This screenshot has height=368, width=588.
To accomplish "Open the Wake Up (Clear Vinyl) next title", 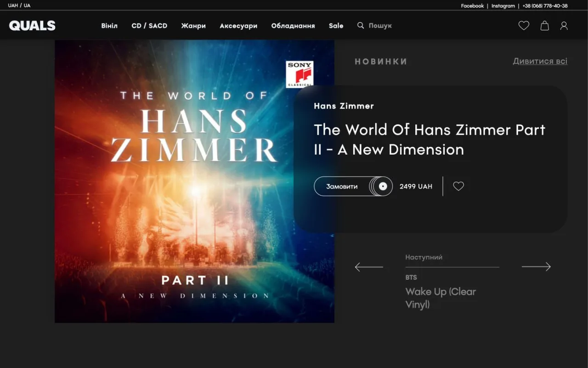I will 441,298.
